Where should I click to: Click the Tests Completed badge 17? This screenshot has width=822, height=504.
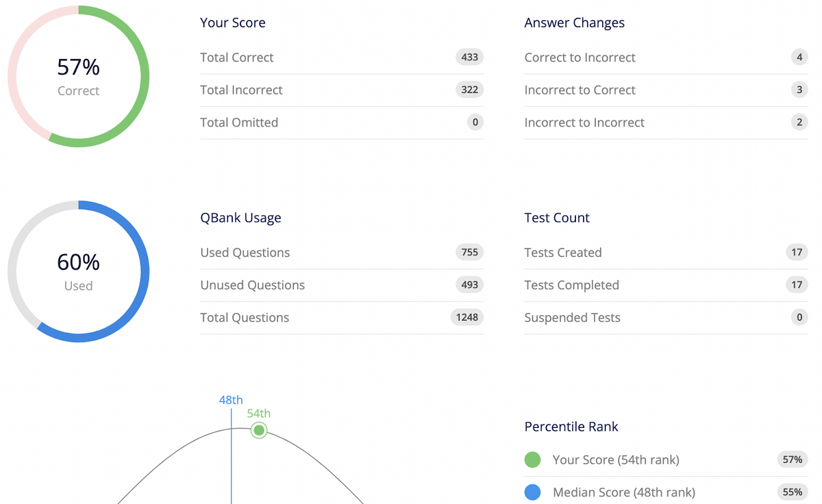pos(797,285)
